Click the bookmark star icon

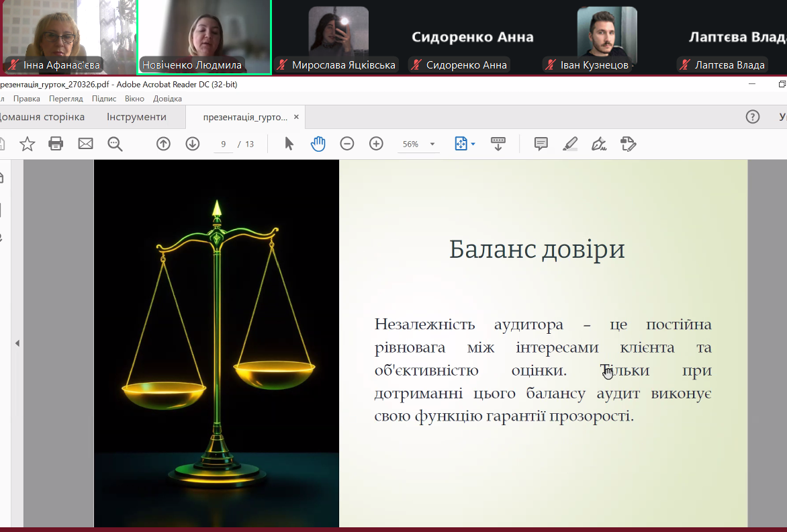27,144
